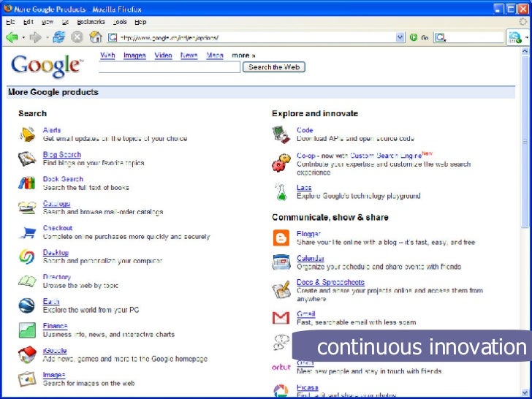
Task: Open the Video link in Google header
Action: click(x=163, y=56)
